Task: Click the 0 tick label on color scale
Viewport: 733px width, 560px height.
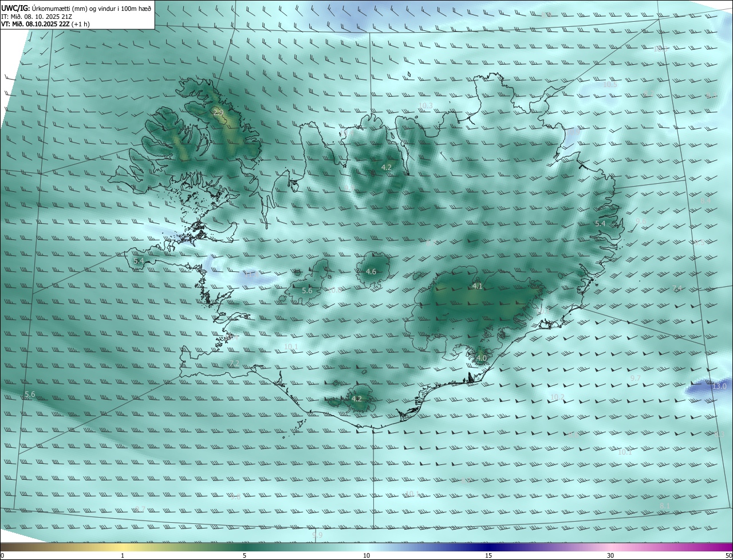Action: click(x=2, y=555)
